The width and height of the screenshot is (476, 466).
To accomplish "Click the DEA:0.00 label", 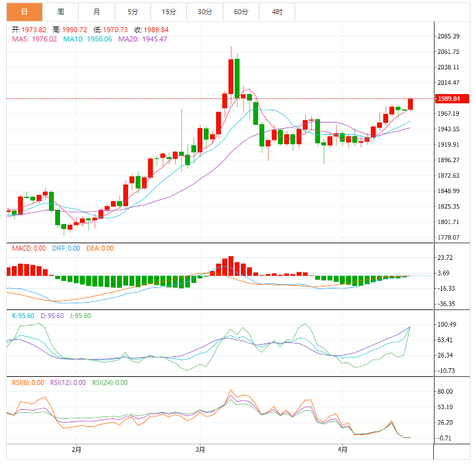I will pyautogui.click(x=100, y=248).
